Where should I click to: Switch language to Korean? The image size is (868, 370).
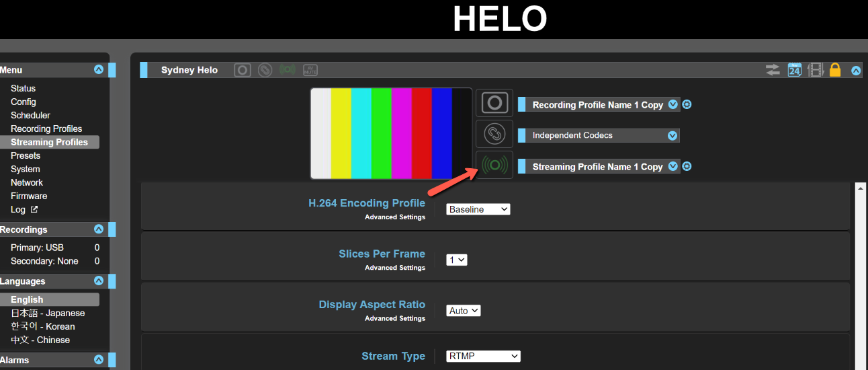coord(42,326)
